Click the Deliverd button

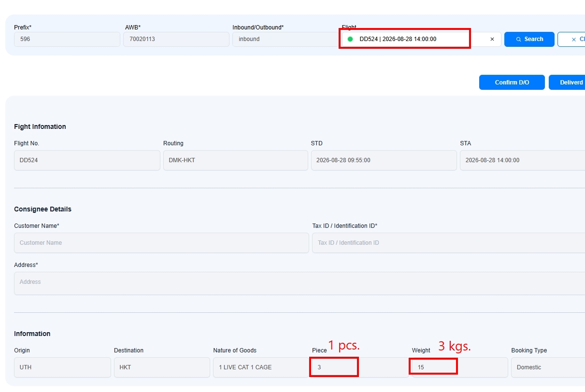coord(567,83)
